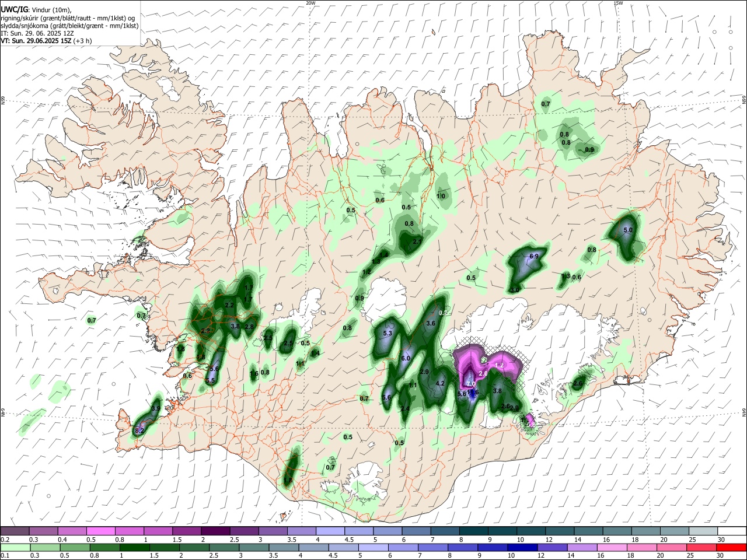
Task: Pick the violet 12–14 rain legend swatch
Action: [552, 548]
